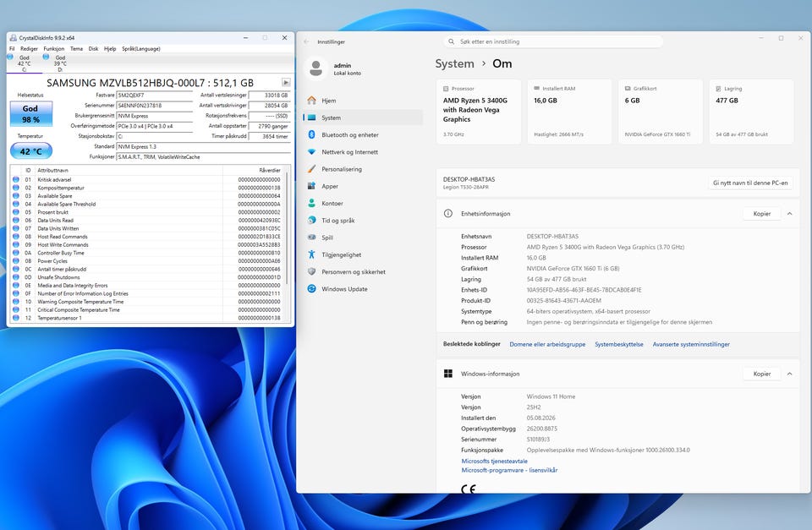Open the admin account avatar
Image resolution: width=812 pixels, height=530 pixels.
tap(315, 68)
